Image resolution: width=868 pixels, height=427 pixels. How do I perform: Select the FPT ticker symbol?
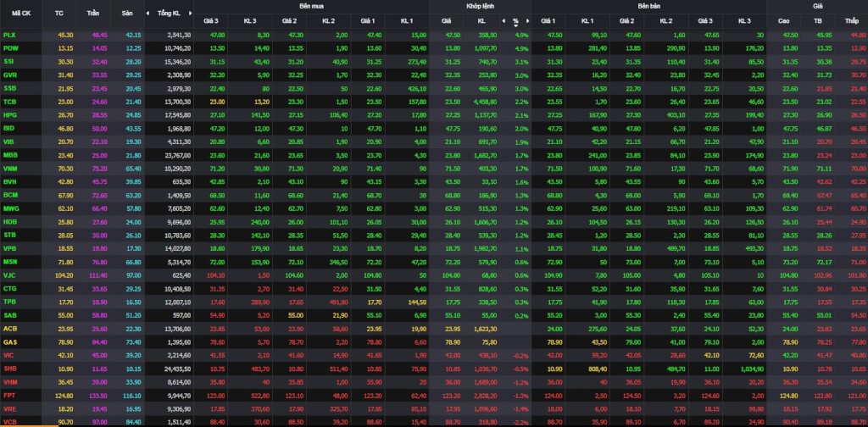[x=8, y=396]
